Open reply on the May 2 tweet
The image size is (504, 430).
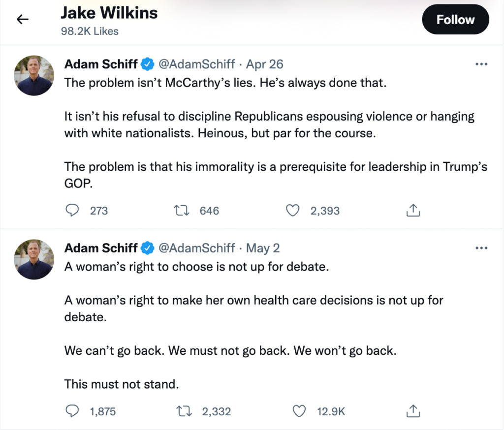72,411
